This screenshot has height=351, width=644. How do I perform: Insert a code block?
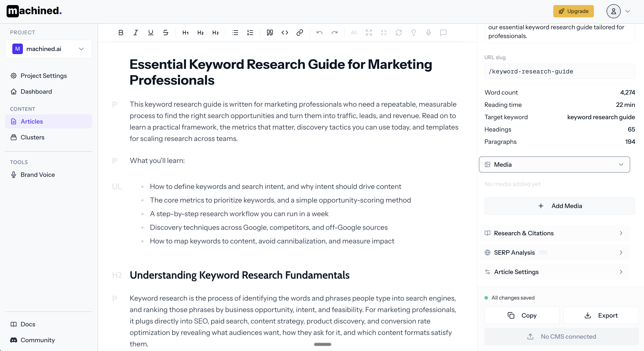point(285,33)
